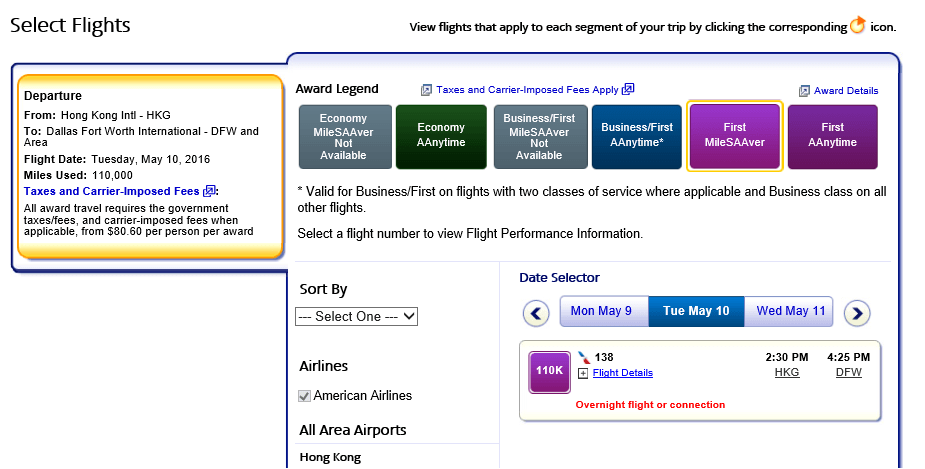
Task: Choose the Economy AAnytime award box
Action: point(441,137)
